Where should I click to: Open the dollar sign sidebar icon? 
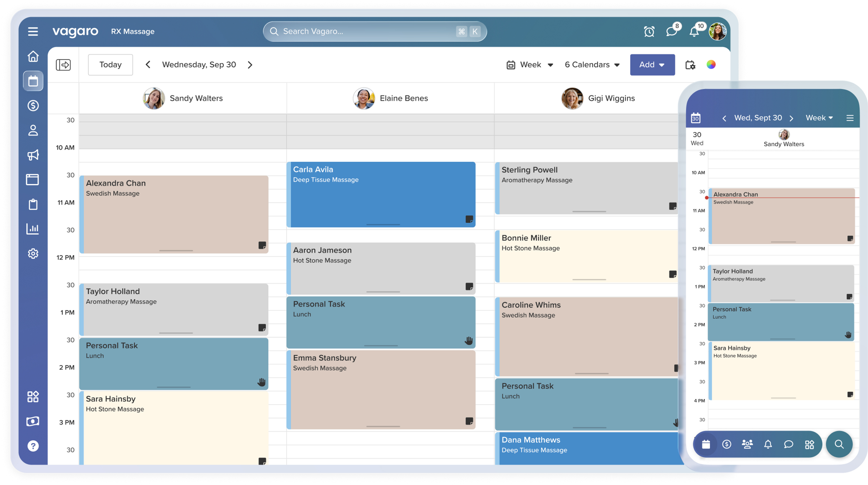coord(33,105)
